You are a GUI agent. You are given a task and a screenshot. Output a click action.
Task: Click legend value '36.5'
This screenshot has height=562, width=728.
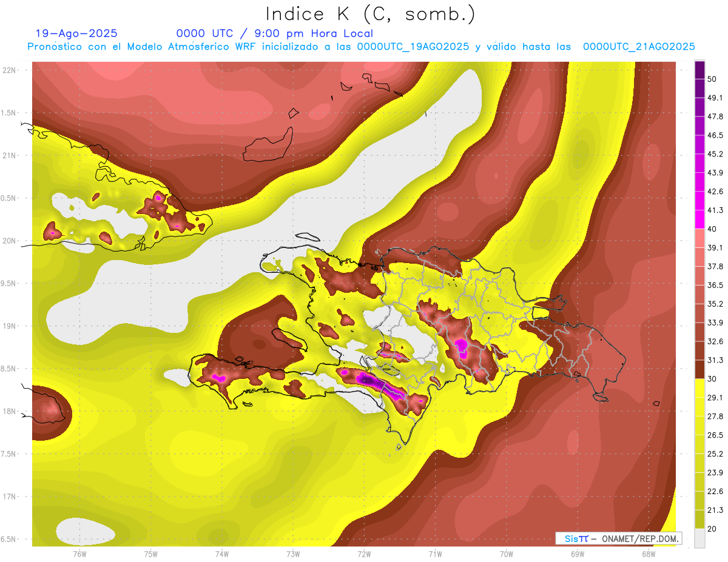tap(715, 285)
